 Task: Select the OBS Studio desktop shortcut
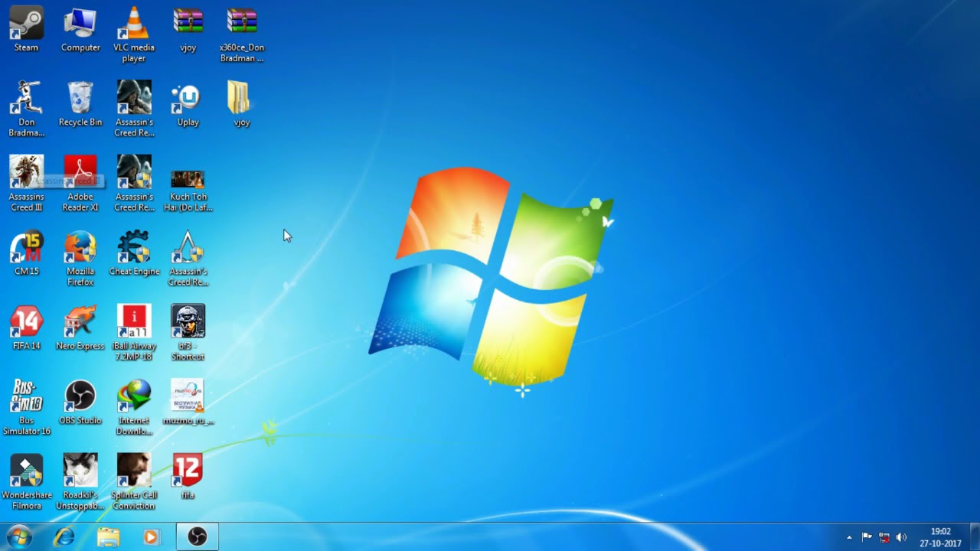coord(80,403)
